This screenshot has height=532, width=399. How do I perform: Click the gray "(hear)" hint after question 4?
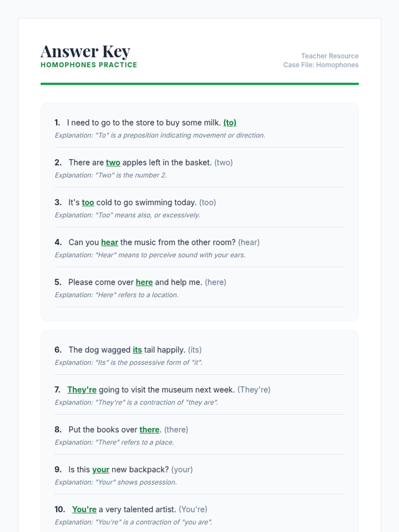click(x=249, y=242)
